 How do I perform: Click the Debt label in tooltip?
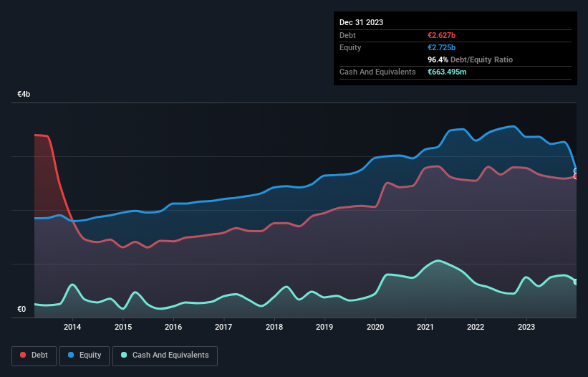click(347, 35)
